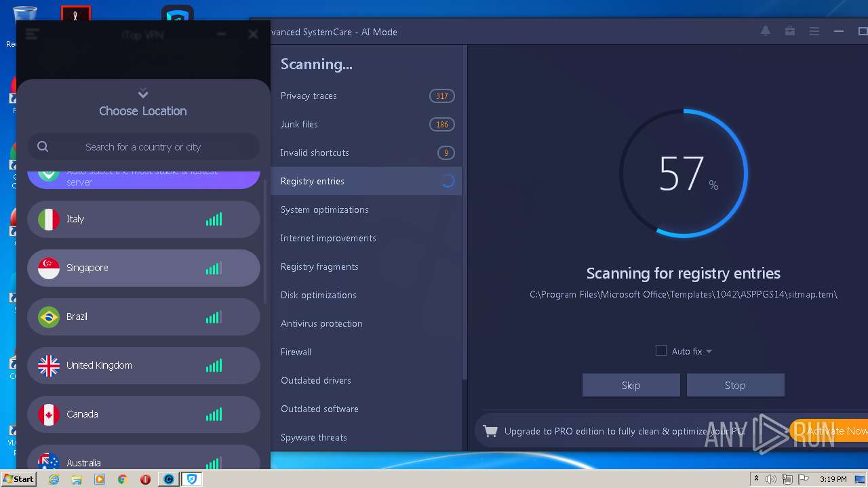Open the Action Center flag icon

click(803, 479)
